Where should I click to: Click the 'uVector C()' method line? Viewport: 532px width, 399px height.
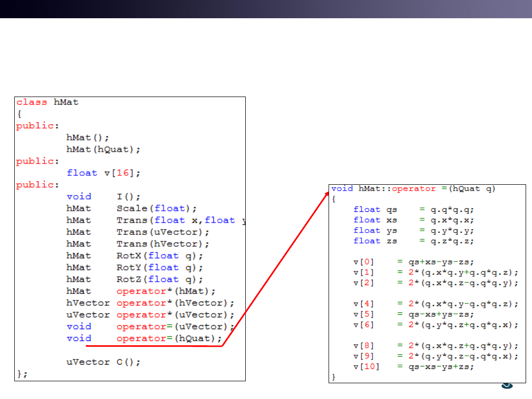pos(103,362)
